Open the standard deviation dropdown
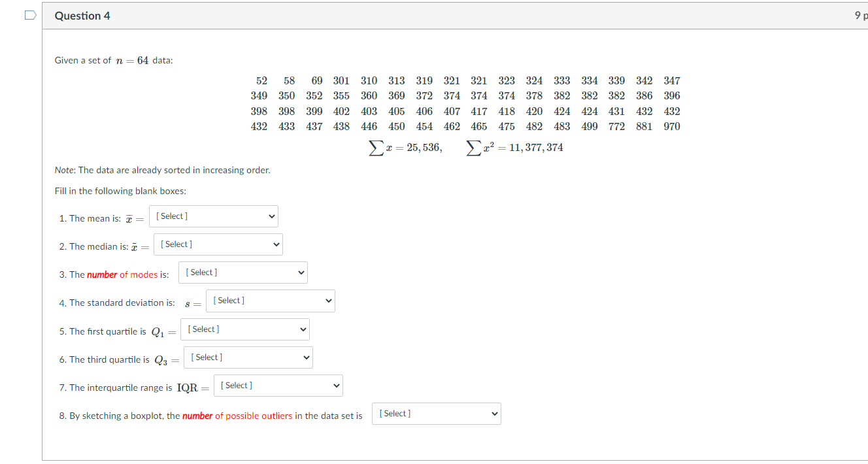The height and width of the screenshot is (464, 868). 270,301
